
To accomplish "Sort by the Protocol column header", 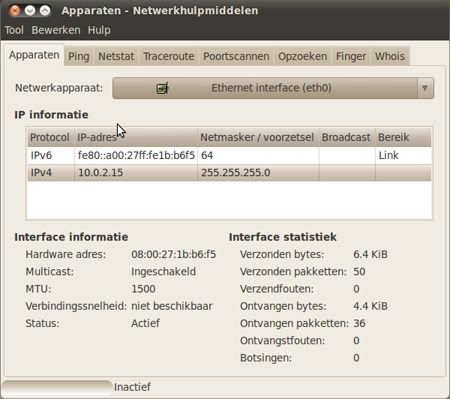I will [x=51, y=137].
